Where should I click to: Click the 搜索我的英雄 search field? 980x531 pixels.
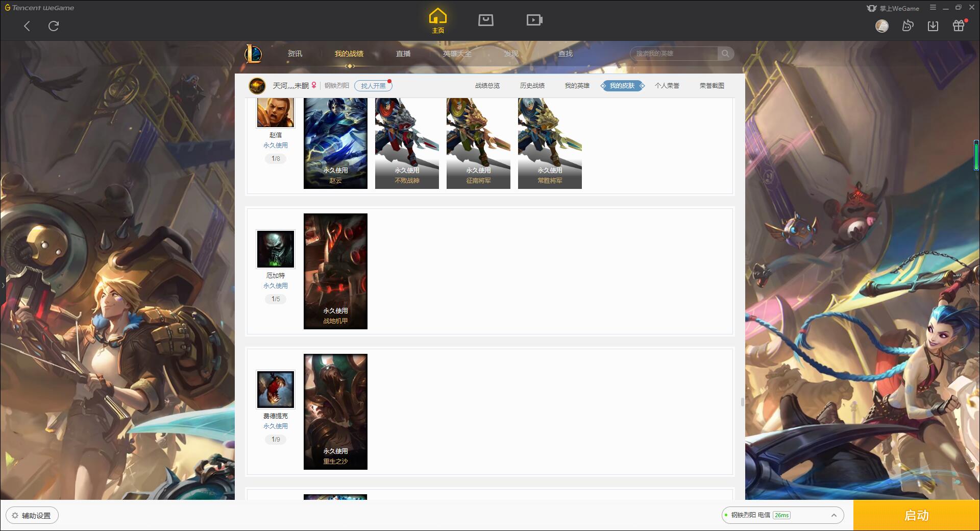click(674, 54)
